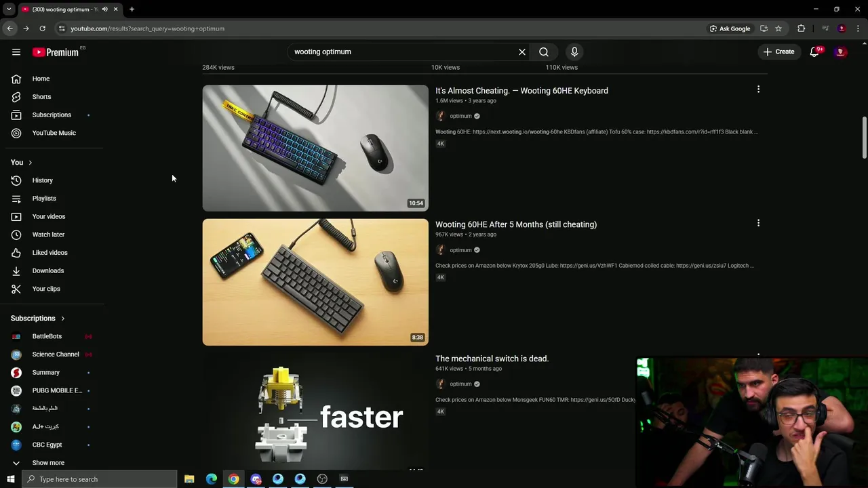Open Wooting 60HE Keyboard video thumbnail

(315, 148)
